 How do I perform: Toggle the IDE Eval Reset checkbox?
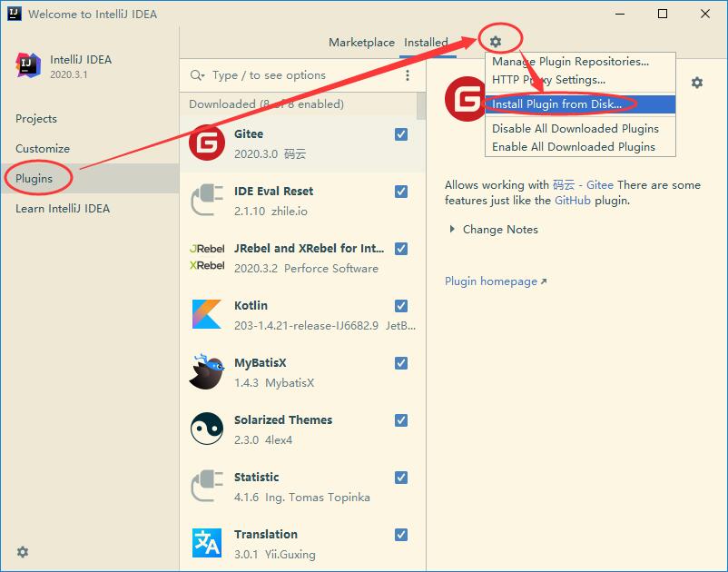coord(401,192)
